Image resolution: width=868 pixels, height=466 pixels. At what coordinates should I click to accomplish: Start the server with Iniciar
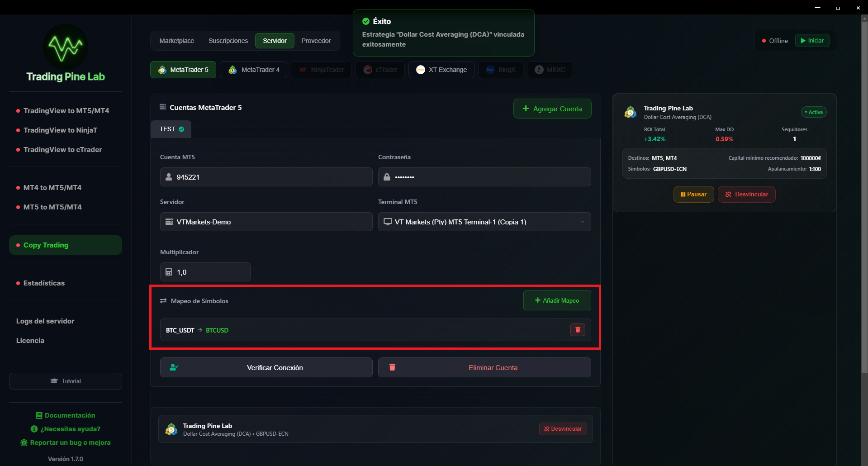812,41
